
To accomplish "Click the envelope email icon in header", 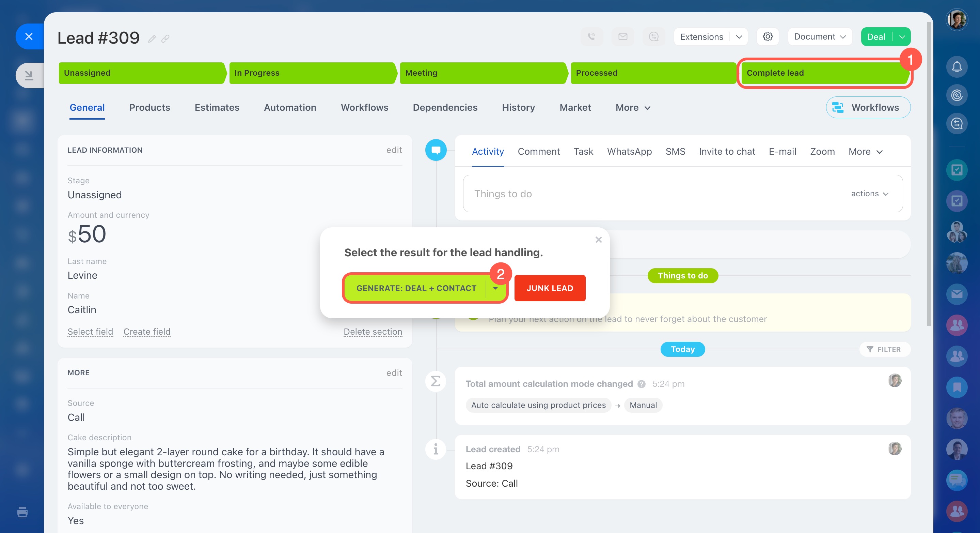I will 622,36.
